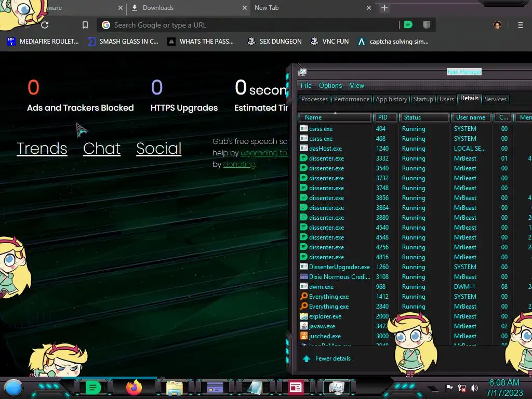
Task: Select Everything.exe icon with PID 1412
Action: coord(303,296)
